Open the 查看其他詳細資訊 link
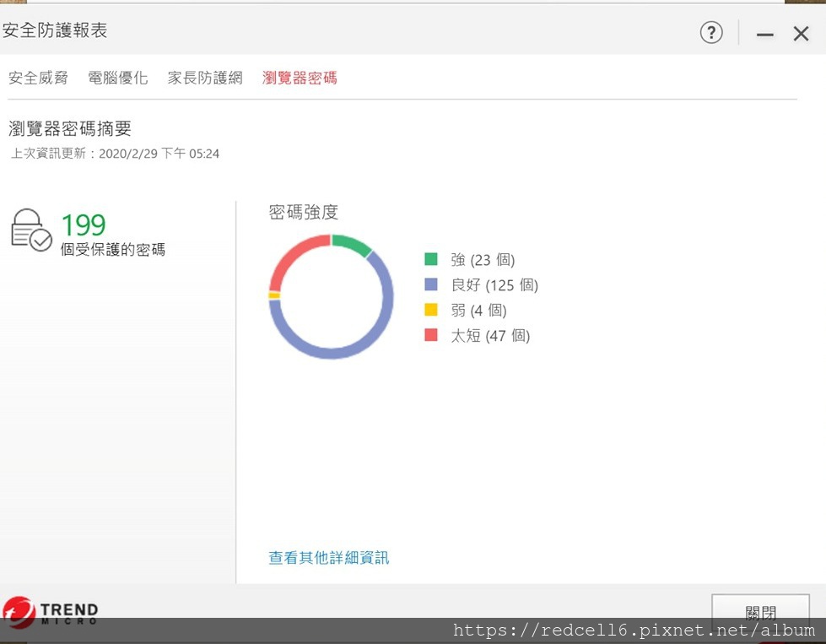Image resolution: width=826 pixels, height=644 pixels. tap(329, 558)
